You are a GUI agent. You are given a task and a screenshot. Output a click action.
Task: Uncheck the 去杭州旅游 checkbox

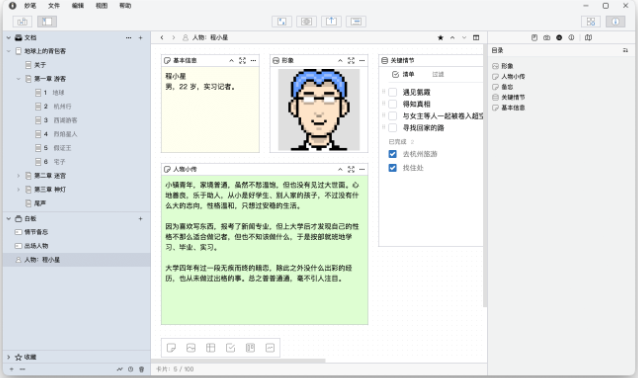tap(393, 154)
